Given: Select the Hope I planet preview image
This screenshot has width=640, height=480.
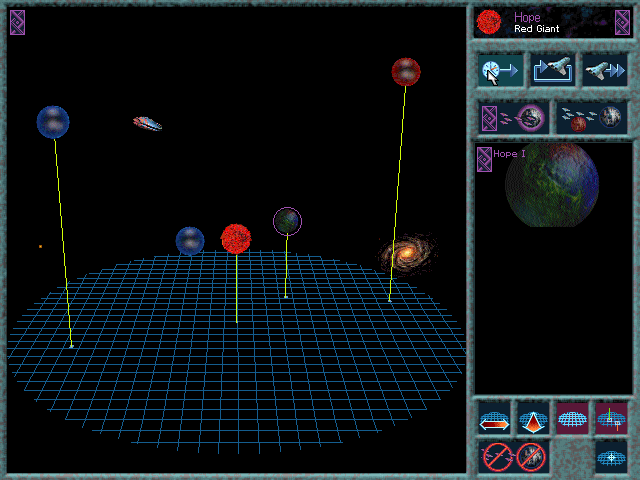Looking at the screenshot, I should (552, 184).
